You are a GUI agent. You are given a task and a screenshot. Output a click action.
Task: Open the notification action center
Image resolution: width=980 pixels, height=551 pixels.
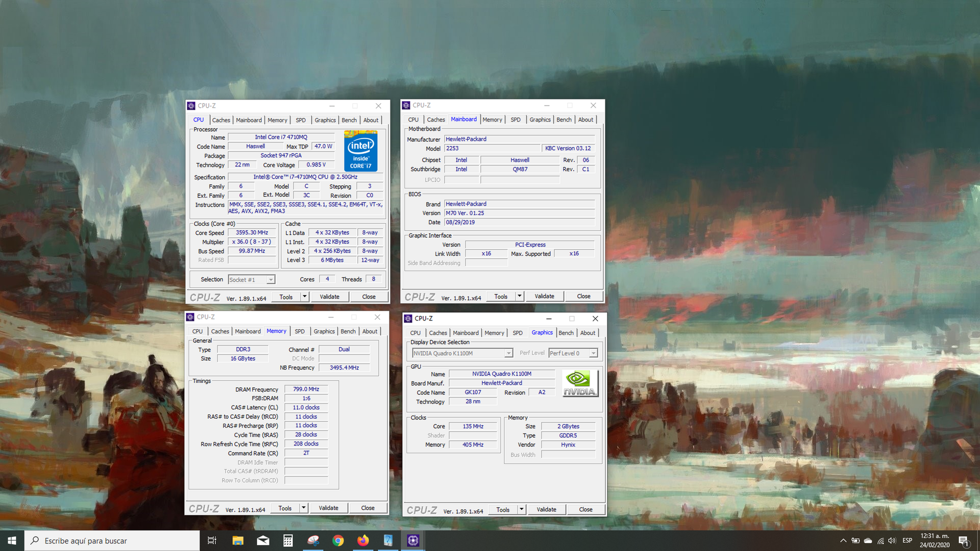pyautogui.click(x=964, y=540)
